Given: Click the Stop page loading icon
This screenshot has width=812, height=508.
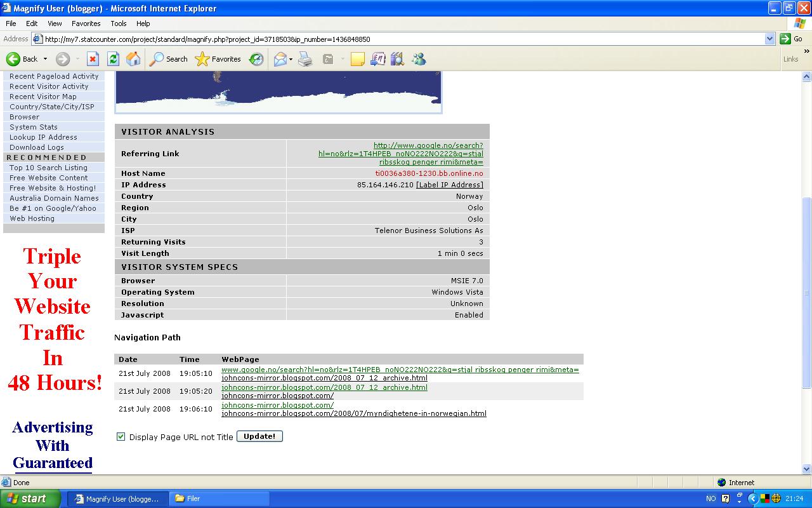Looking at the screenshot, I should [93, 59].
